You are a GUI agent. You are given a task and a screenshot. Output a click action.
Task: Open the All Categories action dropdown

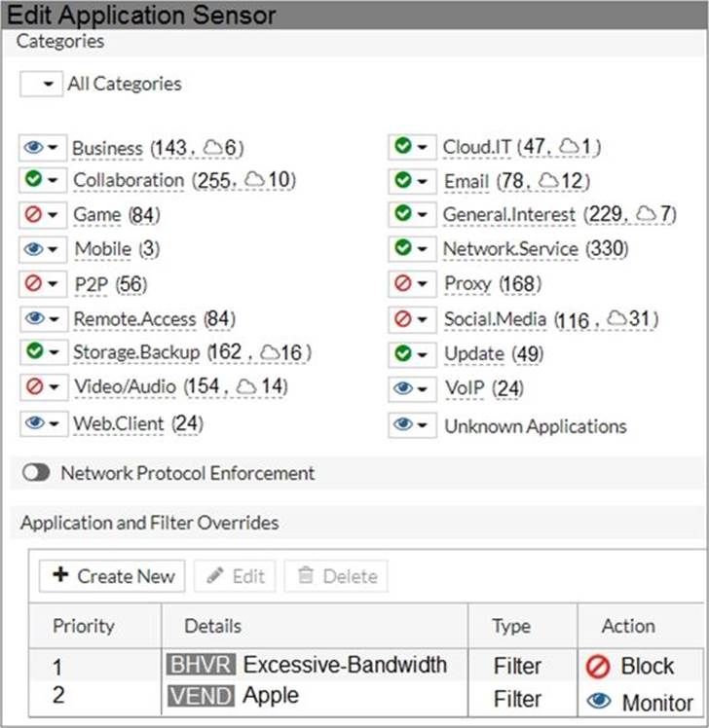tap(41, 84)
